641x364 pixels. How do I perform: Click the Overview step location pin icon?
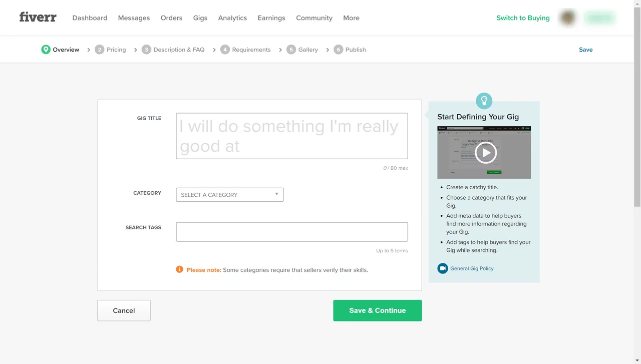pyautogui.click(x=46, y=50)
